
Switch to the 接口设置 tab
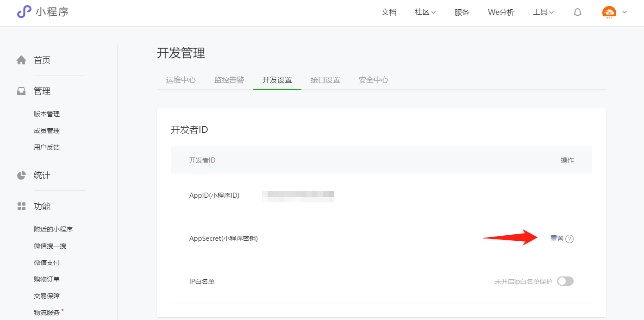coord(325,80)
